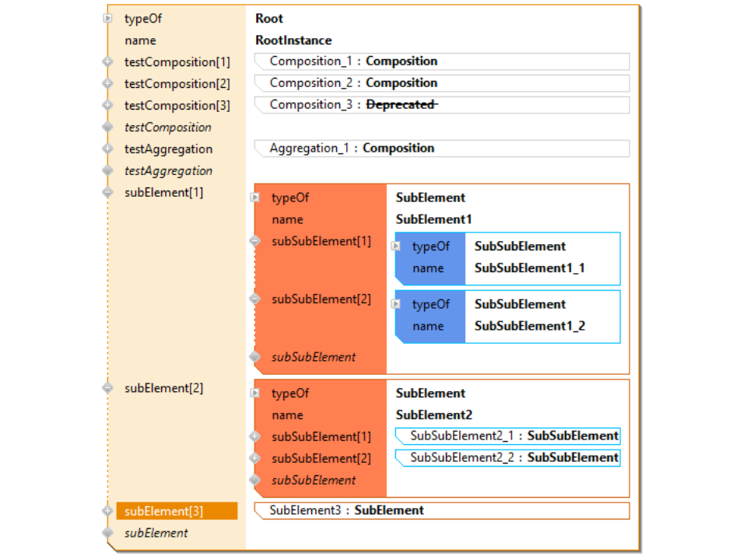Expand the plus icon of testComposition[1]

107,62
